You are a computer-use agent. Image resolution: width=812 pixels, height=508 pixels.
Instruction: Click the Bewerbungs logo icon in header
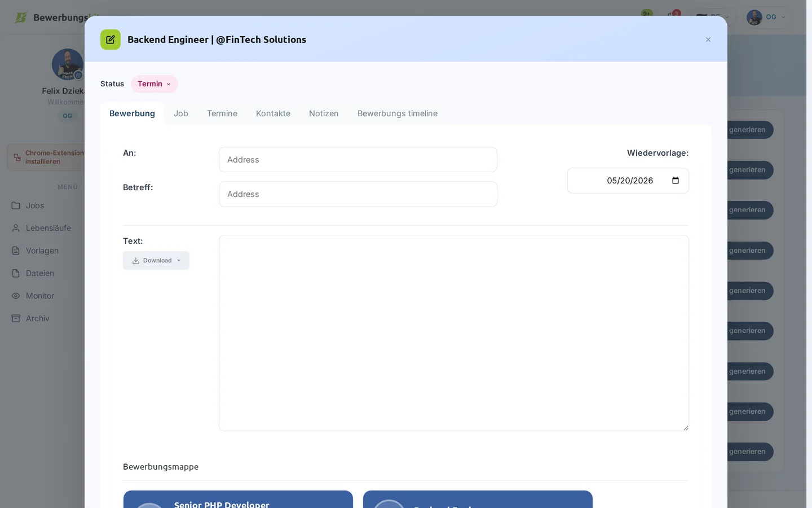click(x=21, y=17)
